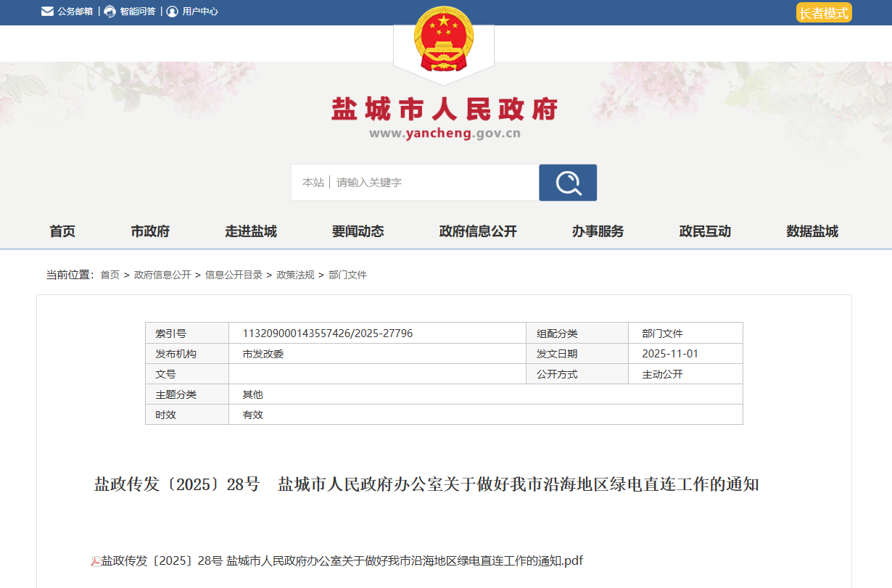The width and height of the screenshot is (892, 588).
Task: Select 办事服务 in navigation bar
Action: 598,231
